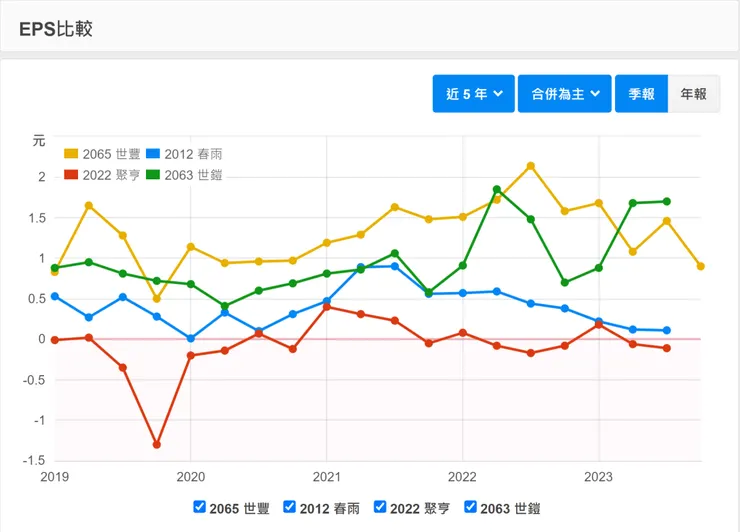This screenshot has height=532, width=740.
Task: Toggle the 2012 春雨 checkbox
Action: tap(290, 507)
